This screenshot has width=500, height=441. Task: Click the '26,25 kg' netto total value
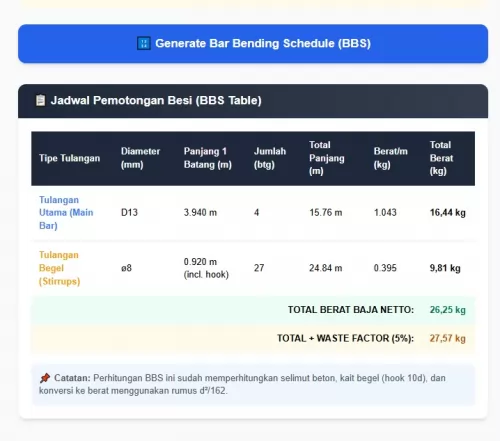pos(447,310)
